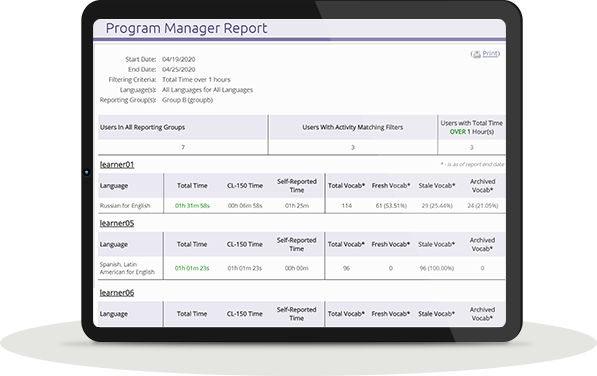Click the tablet's front camera dot
Viewport: 597px width, 376px height.
pos(87,172)
